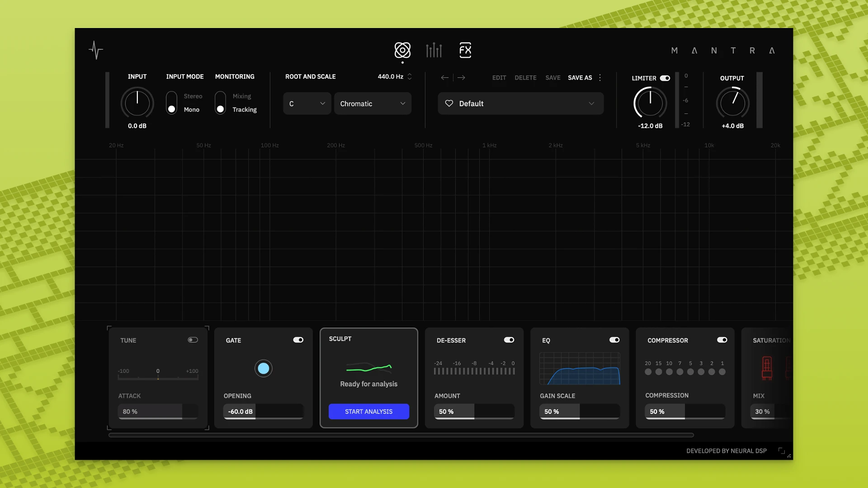Switch Input Mode from Mono to Stereo

171,96
